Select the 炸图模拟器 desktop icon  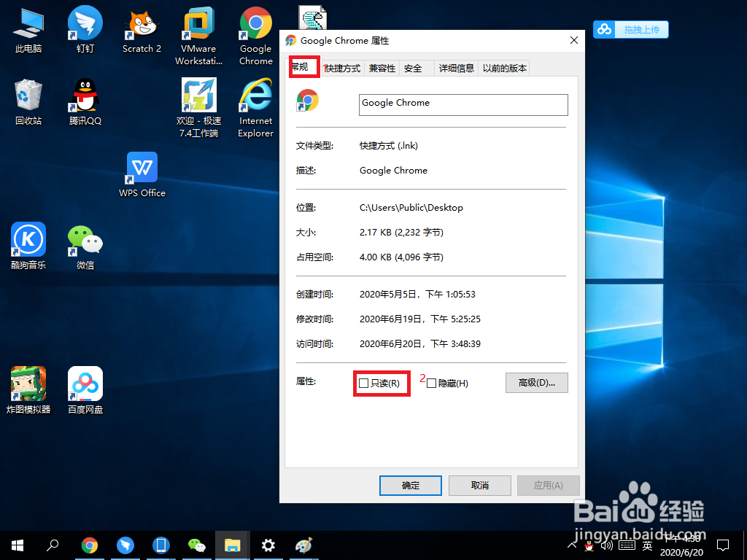pos(28,390)
